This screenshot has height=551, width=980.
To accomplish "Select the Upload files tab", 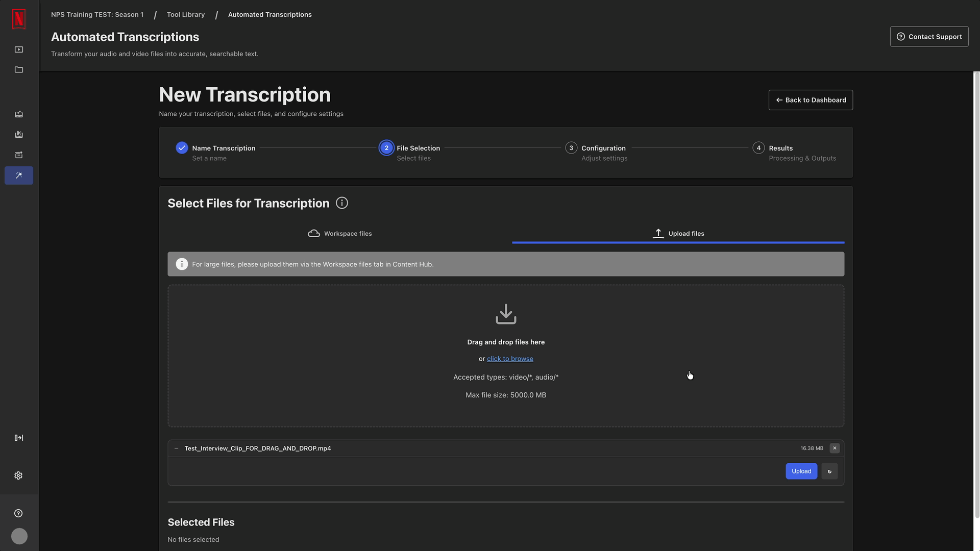I will click(x=678, y=234).
